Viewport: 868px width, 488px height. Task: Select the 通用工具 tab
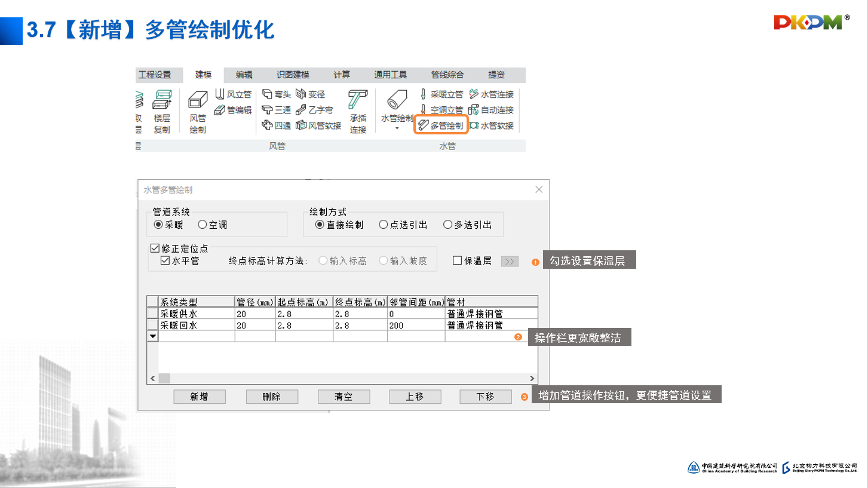391,75
